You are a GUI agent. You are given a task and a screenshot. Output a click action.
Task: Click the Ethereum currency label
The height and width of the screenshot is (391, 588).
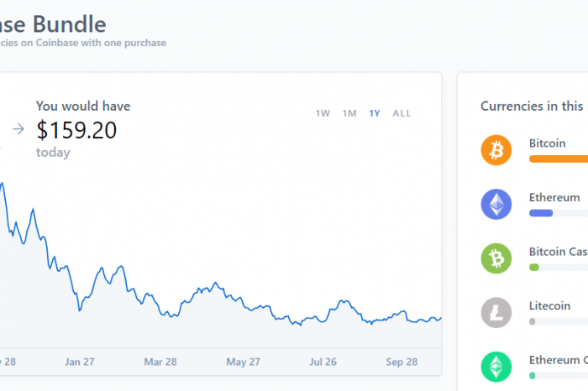tap(554, 197)
